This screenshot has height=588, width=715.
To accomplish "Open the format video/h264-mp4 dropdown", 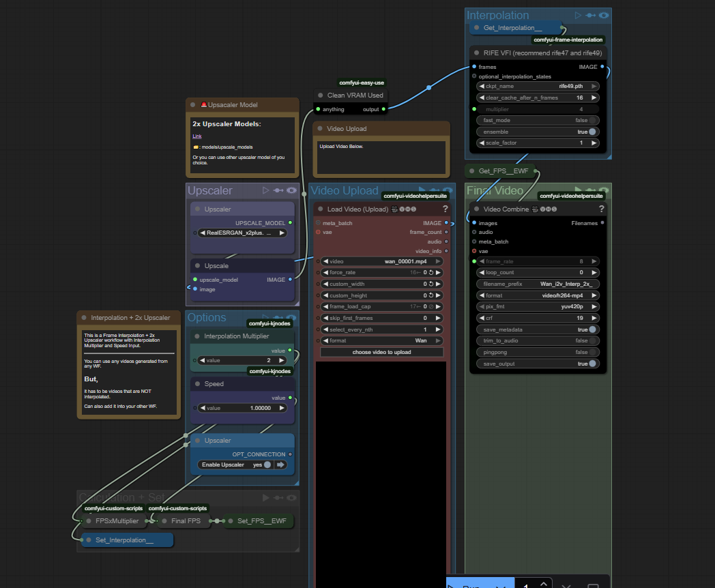I will tap(538, 295).
